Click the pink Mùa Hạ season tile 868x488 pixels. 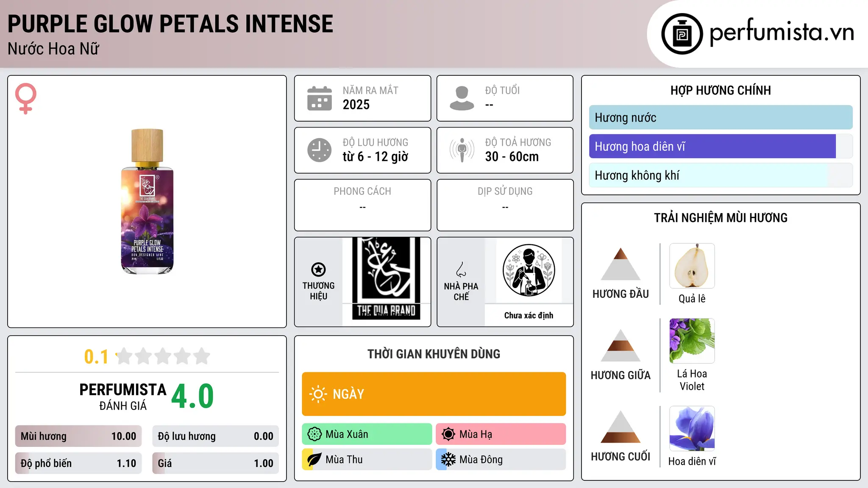coord(501,434)
